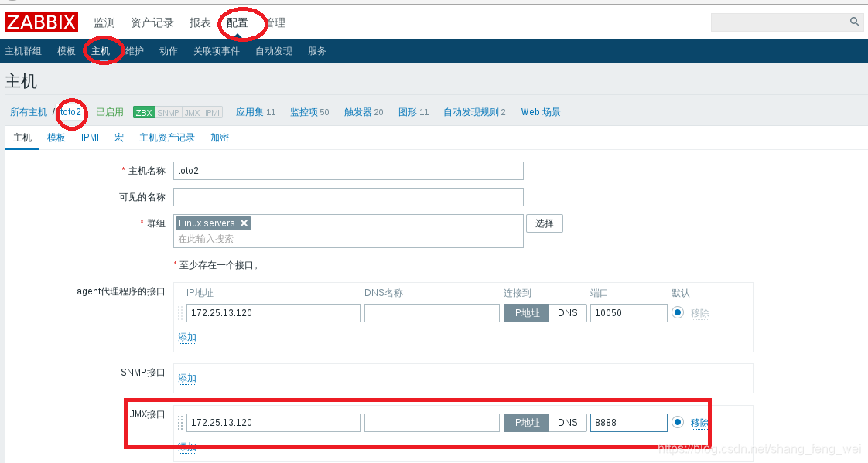Screen dimensions: 868x463
Task: Click the toto2 breadcrumb link
Action: coord(71,112)
